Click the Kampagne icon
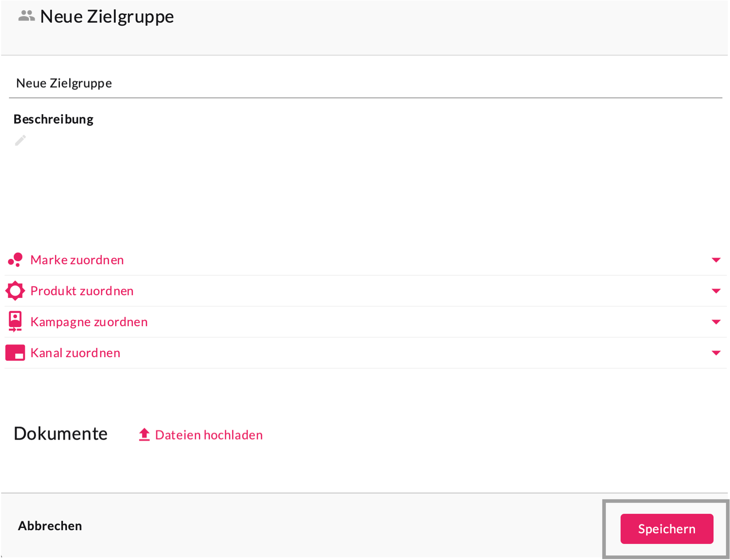The width and height of the screenshot is (730, 560). [15, 322]
